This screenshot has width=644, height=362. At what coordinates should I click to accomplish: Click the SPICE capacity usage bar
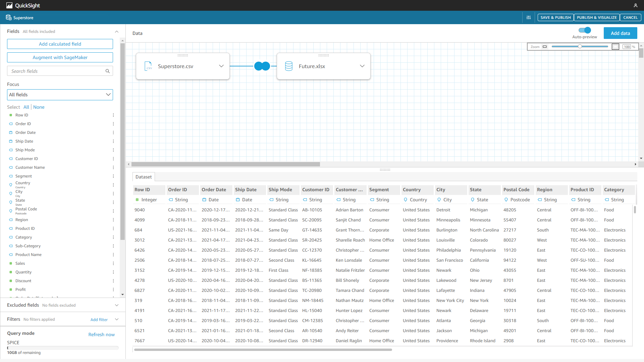(x=63, y=348)
